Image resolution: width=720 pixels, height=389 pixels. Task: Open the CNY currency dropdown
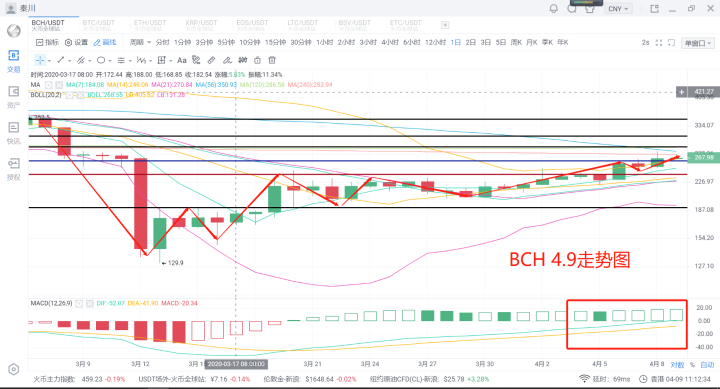pyautogui.click(x=618, y=9)
